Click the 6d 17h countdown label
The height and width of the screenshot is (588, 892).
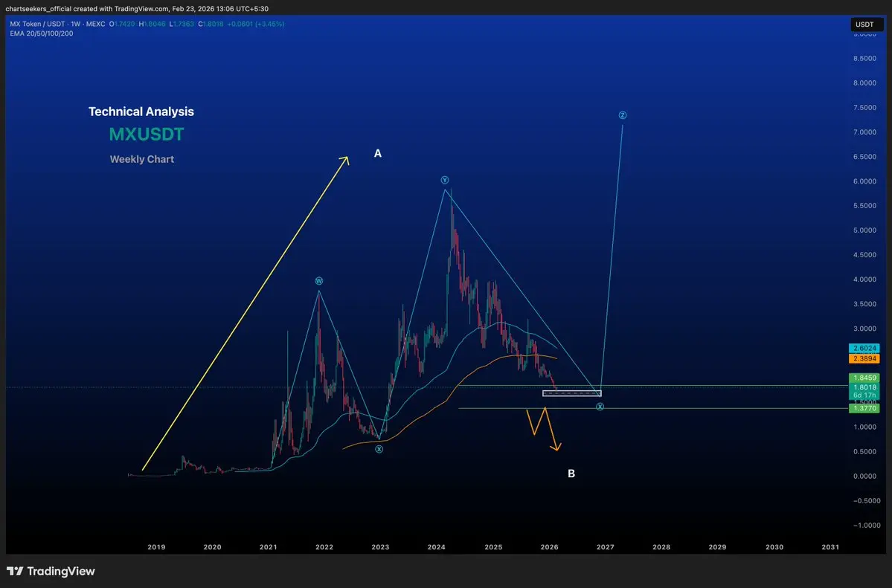pos(864,395)
